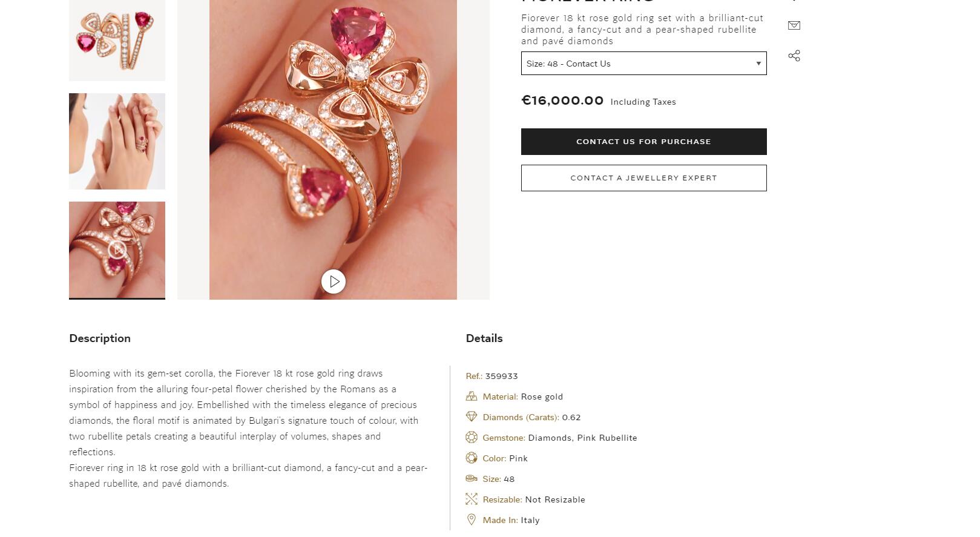This screenshot has height=537, width=980.
Task: Click the Made In location pin icon
Action: pyautogui.click(x=472, y=519)
